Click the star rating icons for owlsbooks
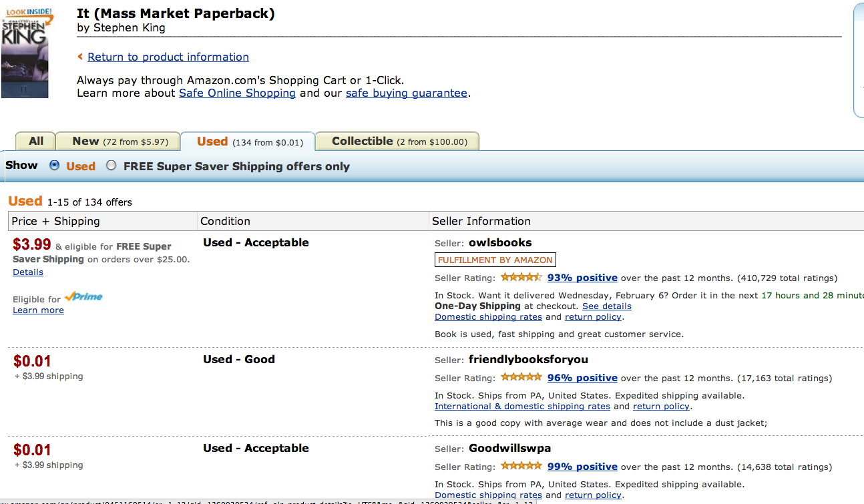 521,278
